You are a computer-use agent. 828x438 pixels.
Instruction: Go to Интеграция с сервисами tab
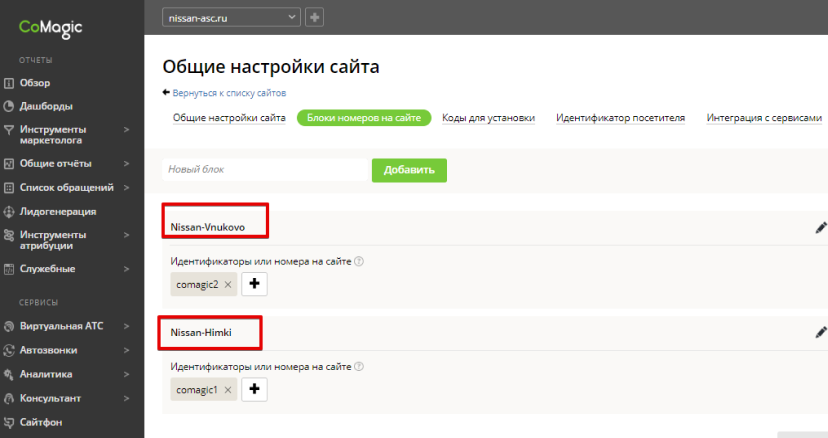(x=764, y=118)
